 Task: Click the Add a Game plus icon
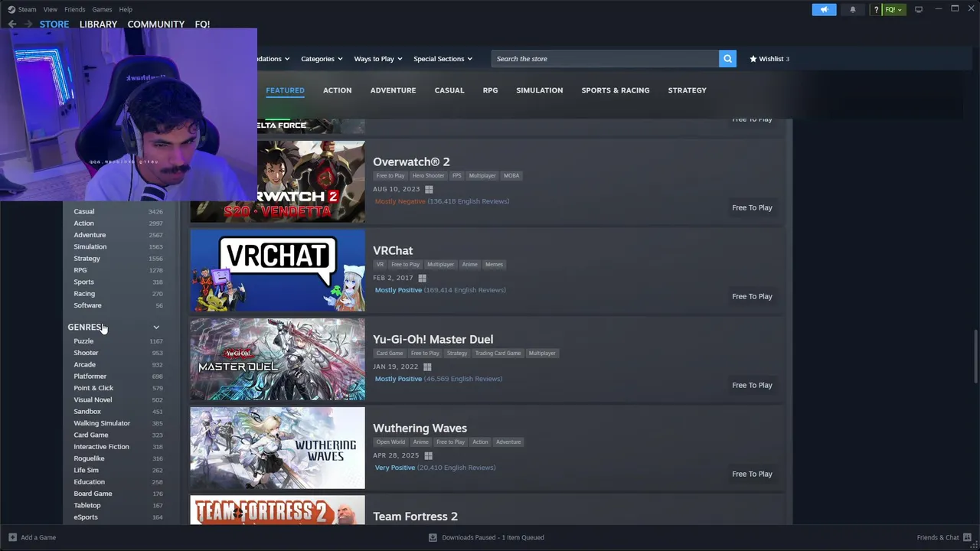click(12, 537)
